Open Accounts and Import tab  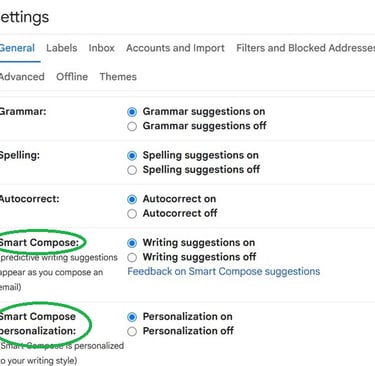pos(175,48)
